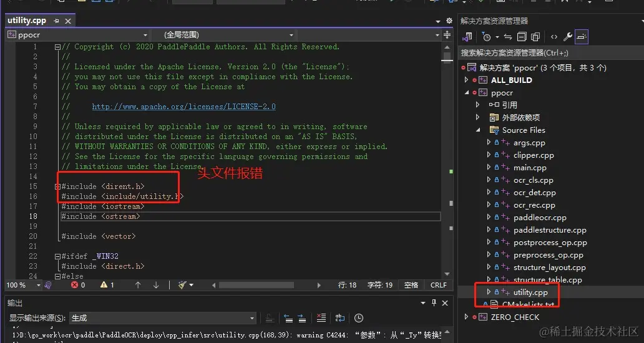Expand the 外部依赖项 node

point(477,117)
